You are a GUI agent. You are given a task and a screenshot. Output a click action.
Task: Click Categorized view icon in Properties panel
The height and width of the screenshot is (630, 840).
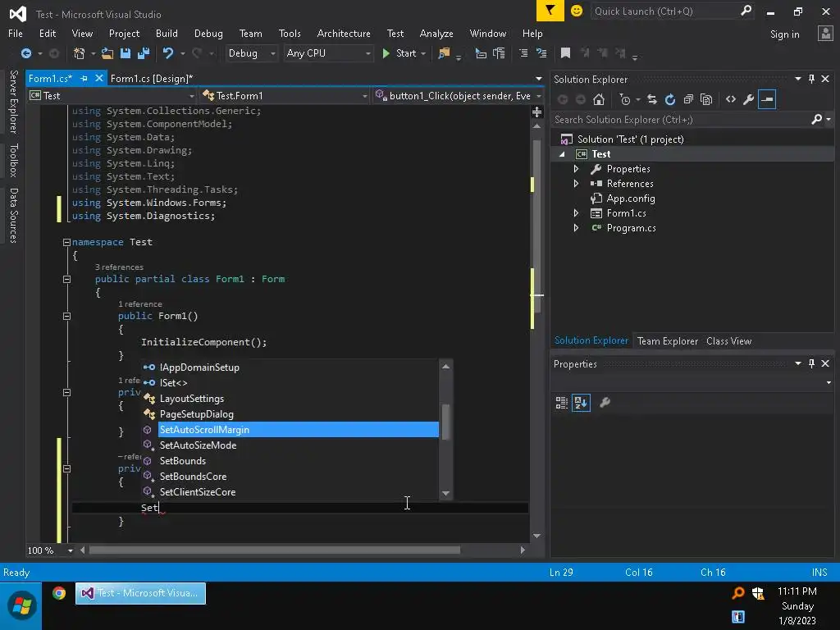coord(561,402)
